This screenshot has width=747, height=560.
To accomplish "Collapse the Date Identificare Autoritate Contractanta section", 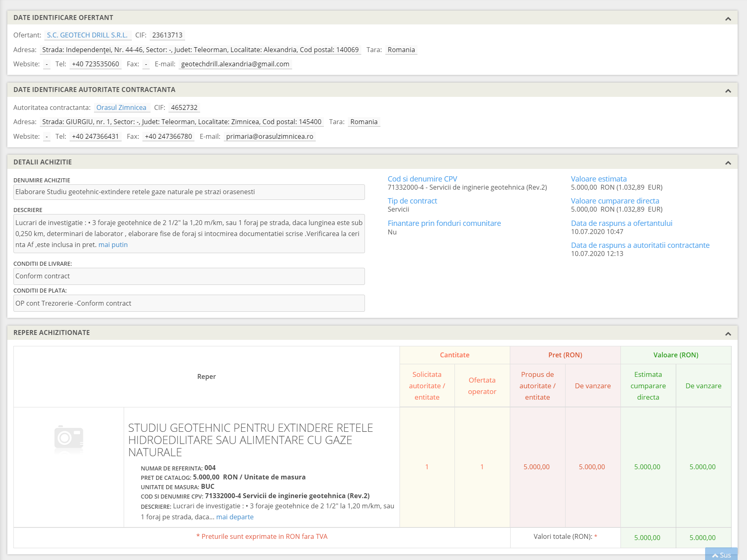I will 728,91.
